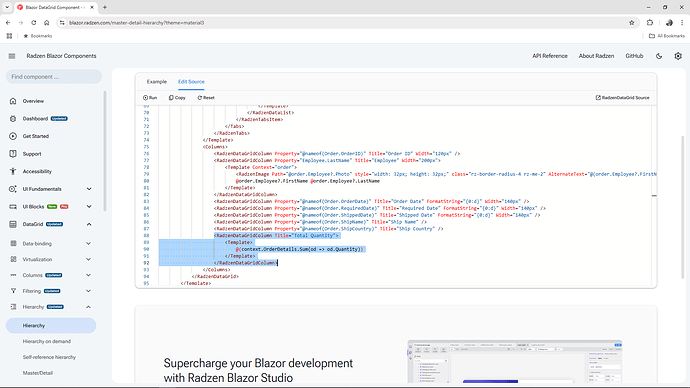The width and height of the screenshot is (690, 388).
Task: Reload the browser page
Action: click(33, 22)
